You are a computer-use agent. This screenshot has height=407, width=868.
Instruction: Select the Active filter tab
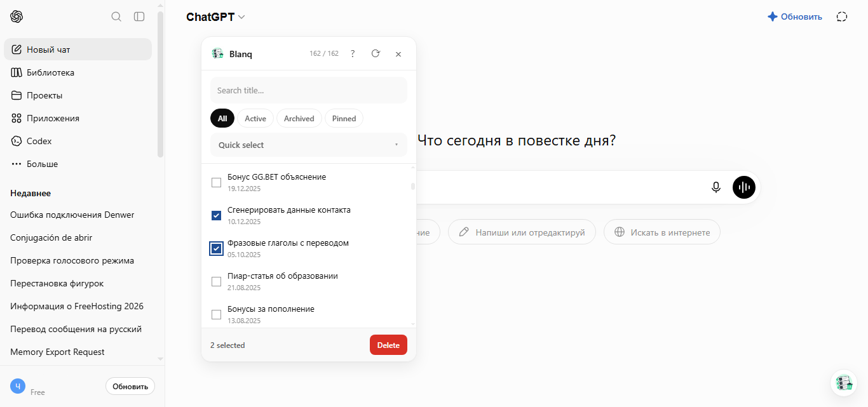tap(255, 118)
